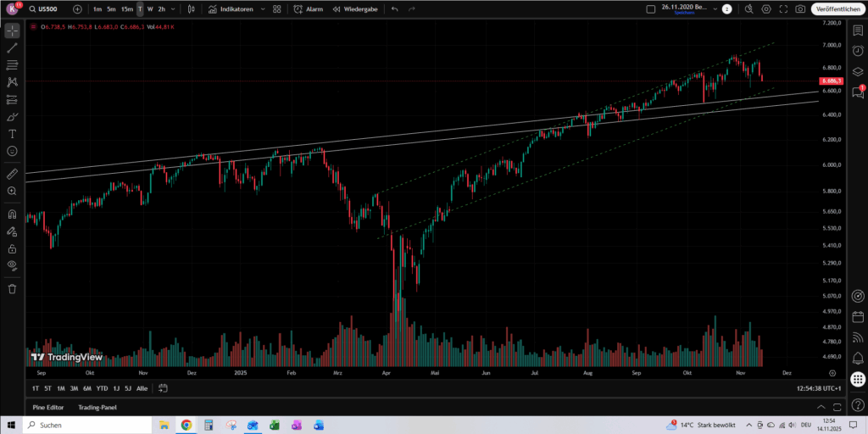Select the Text annotation tool

tap(12, 134)
